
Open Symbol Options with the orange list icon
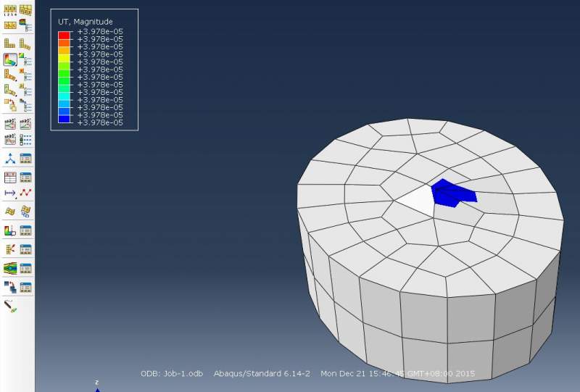(x=25, y=75)
